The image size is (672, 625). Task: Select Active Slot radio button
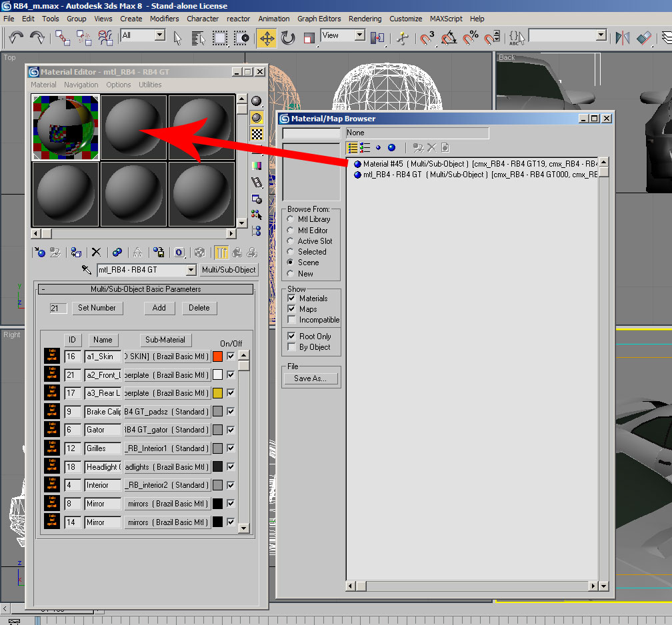click(x=290, y=241)
